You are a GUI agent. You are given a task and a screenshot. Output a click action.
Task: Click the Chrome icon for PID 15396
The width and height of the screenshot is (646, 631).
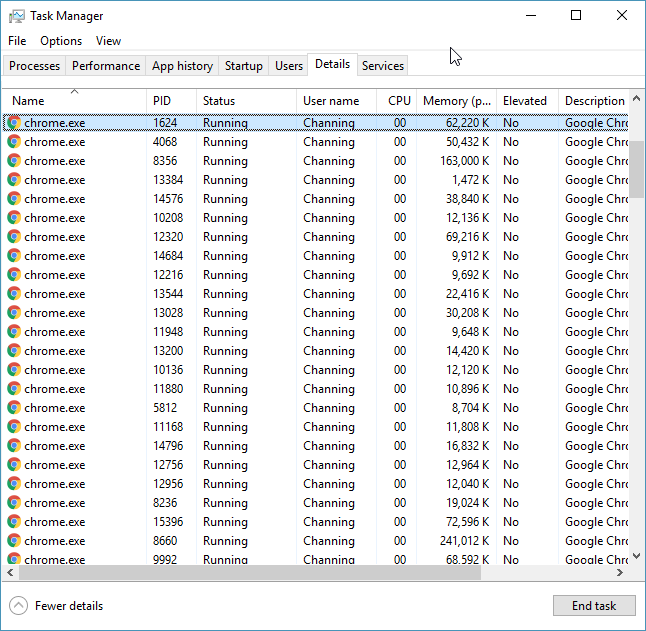click(14, 521)
